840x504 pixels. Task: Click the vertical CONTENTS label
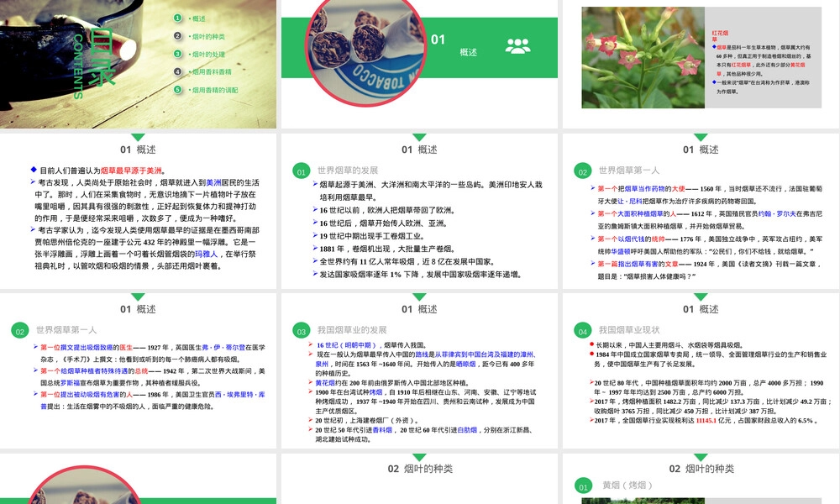pos(77,66)
